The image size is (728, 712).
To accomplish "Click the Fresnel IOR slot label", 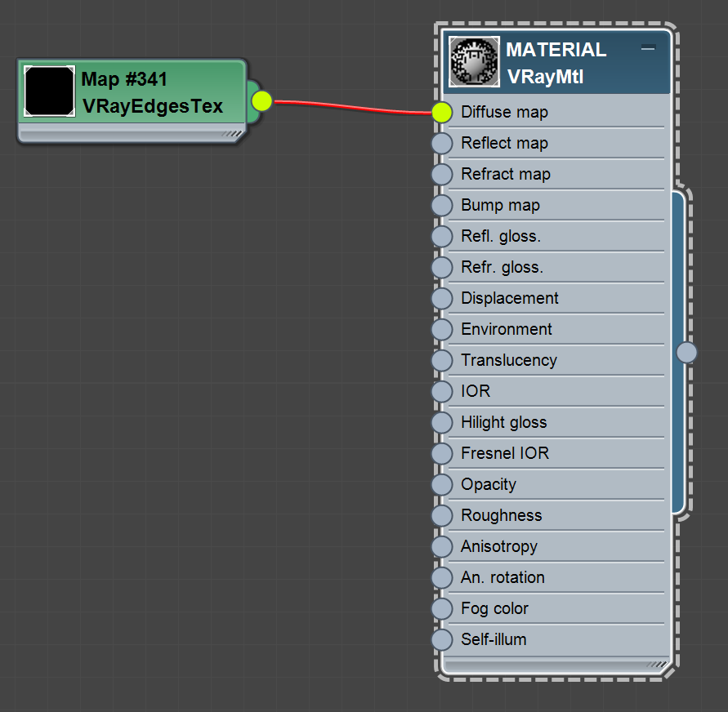I will 505,454.
